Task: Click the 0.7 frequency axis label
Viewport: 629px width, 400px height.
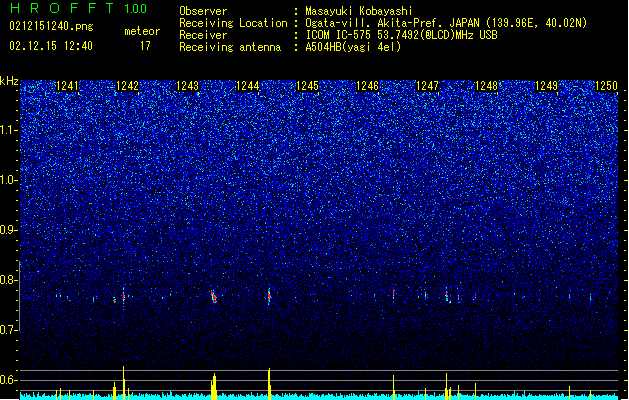Action: click(x=8, y=330)
